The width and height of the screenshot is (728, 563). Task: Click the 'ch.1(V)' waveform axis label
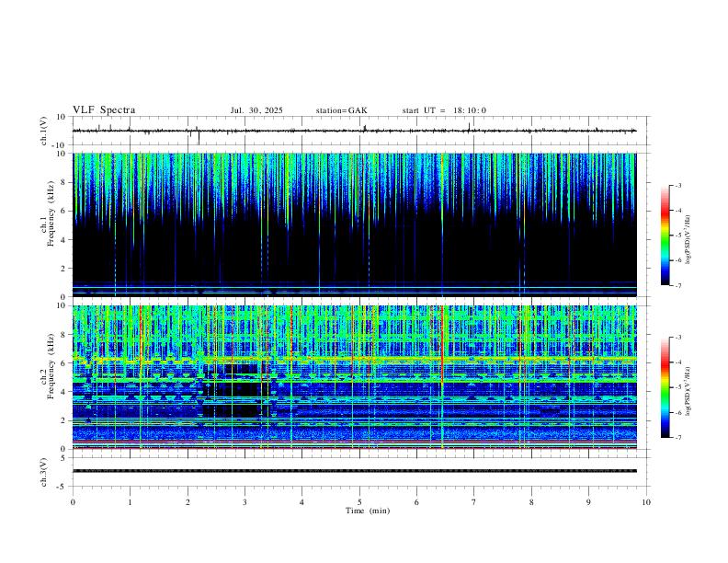coord(44,131)
